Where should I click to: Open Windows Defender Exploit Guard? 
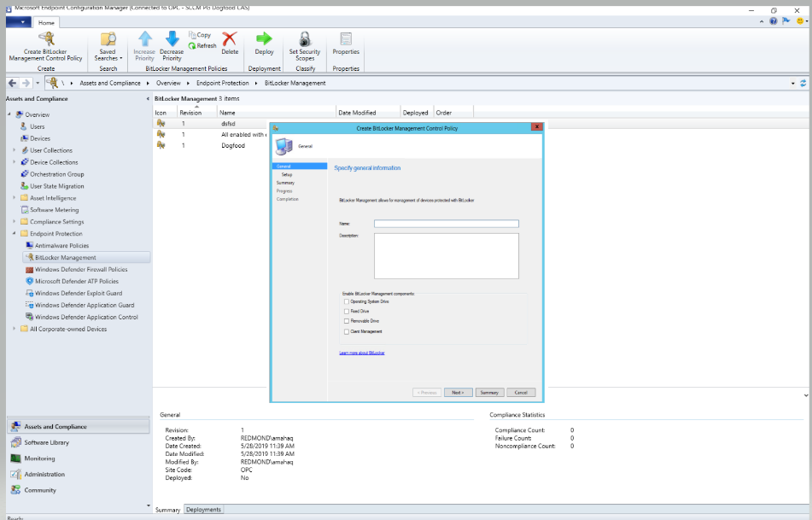pos(79,293)
